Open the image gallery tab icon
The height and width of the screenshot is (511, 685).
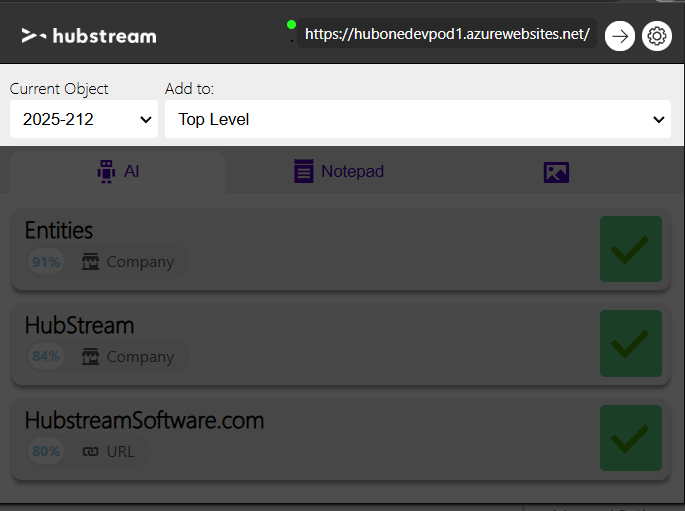556,172
